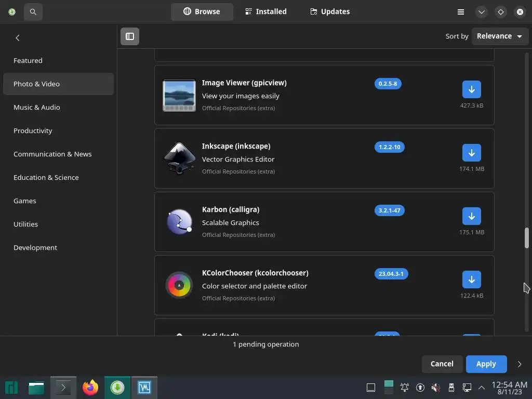Viewport: 532px width, 399px height.
Task: Toggle the sidebar panel button
Action: (x=129, y=36)
